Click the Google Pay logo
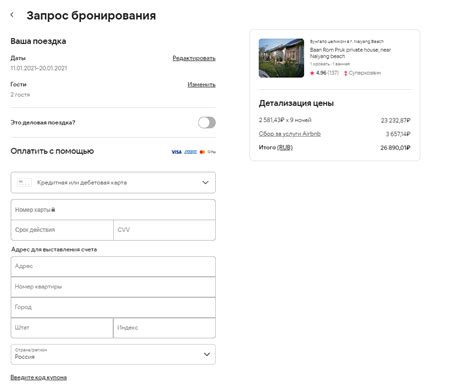Screen dimensions: 474x391 coord(211,152)
